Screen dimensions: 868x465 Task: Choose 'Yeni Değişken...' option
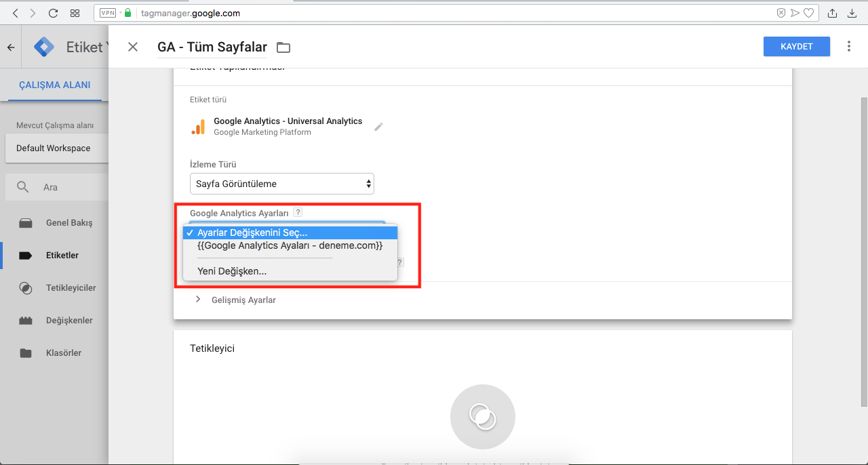tap(290, 271)
